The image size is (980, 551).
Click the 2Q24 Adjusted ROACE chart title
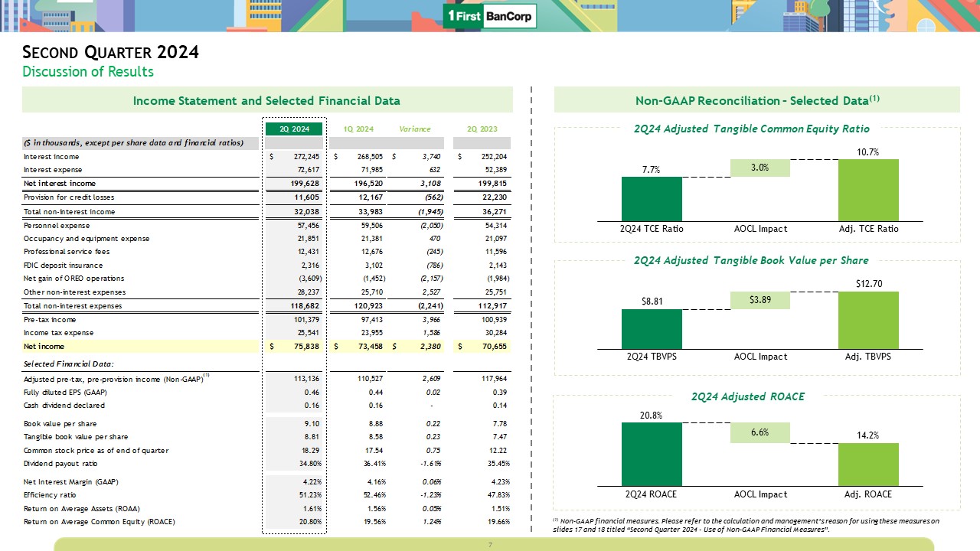click(747, 396)
